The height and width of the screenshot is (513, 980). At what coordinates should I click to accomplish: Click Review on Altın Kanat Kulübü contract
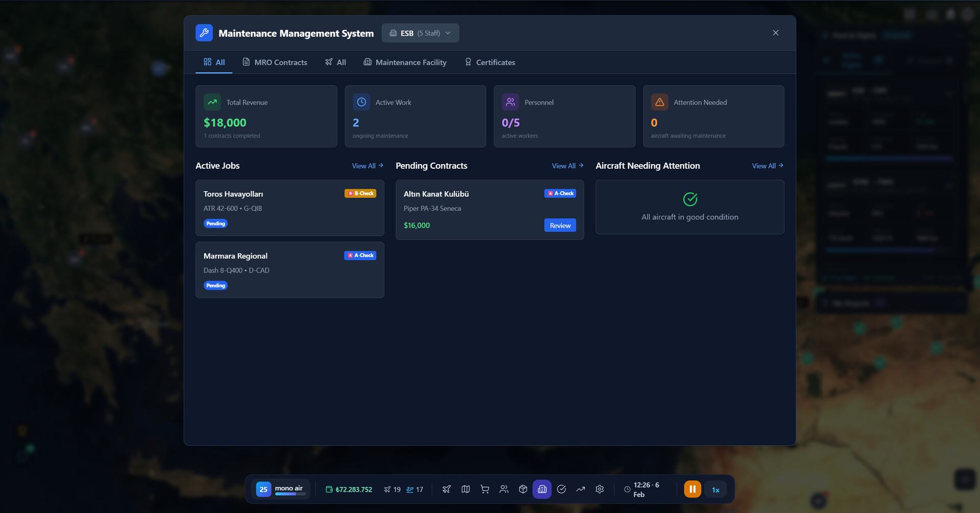coord(560,225)
